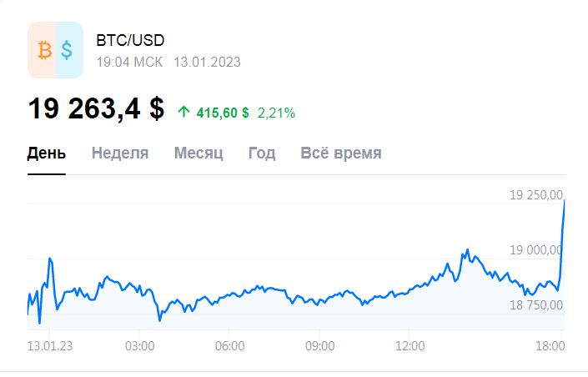Click the green upward arrow icon
Screen dimensions: 588x377
(183, 112)
